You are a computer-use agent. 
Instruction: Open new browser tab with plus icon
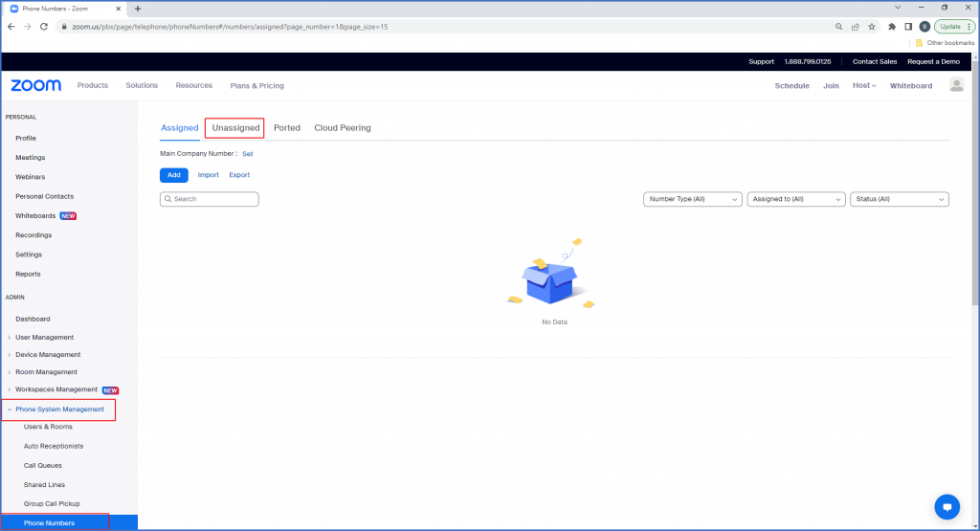138,9
